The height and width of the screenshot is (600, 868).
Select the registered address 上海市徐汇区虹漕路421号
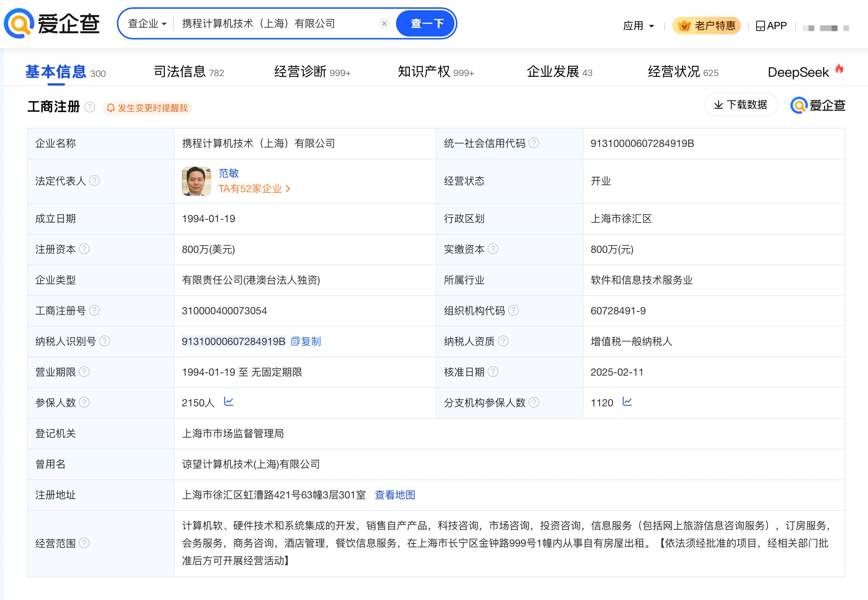coord(274,495)
